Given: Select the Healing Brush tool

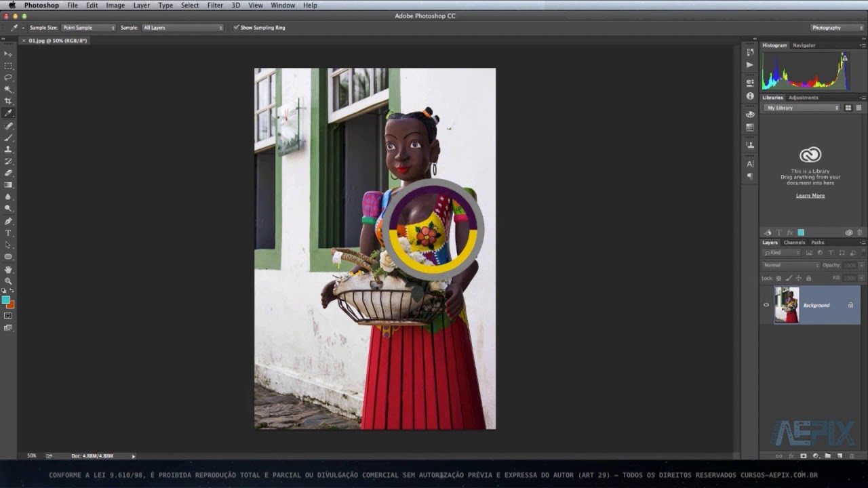Looking at the screenshot, I should coord(8,126).
